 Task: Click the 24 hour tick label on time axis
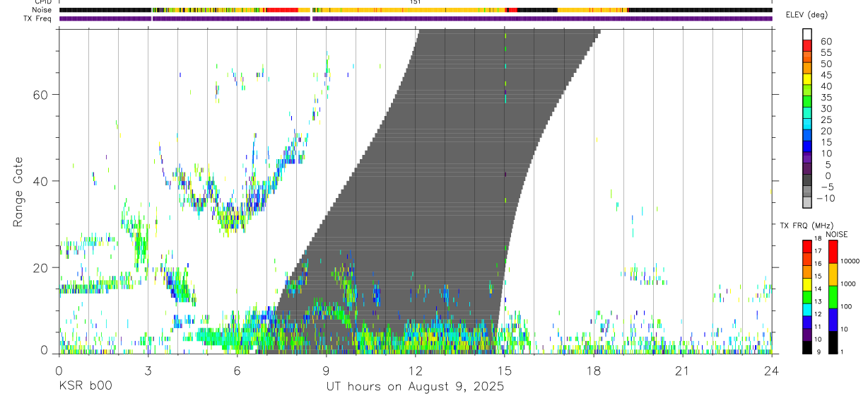tap(772, 371)
